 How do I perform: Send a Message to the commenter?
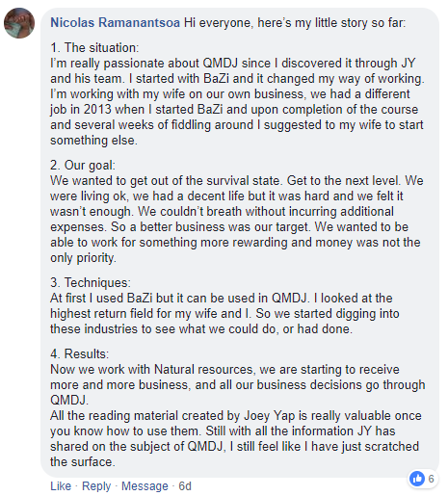145,486
